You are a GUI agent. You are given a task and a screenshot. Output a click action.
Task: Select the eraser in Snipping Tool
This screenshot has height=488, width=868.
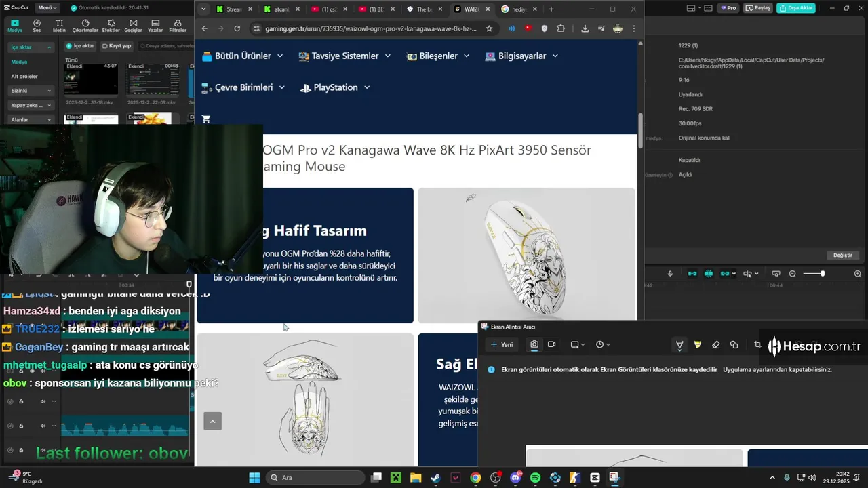pos(715,345)
